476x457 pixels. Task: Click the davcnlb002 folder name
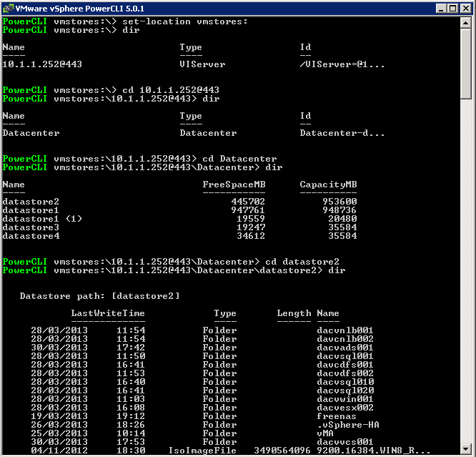345,339
